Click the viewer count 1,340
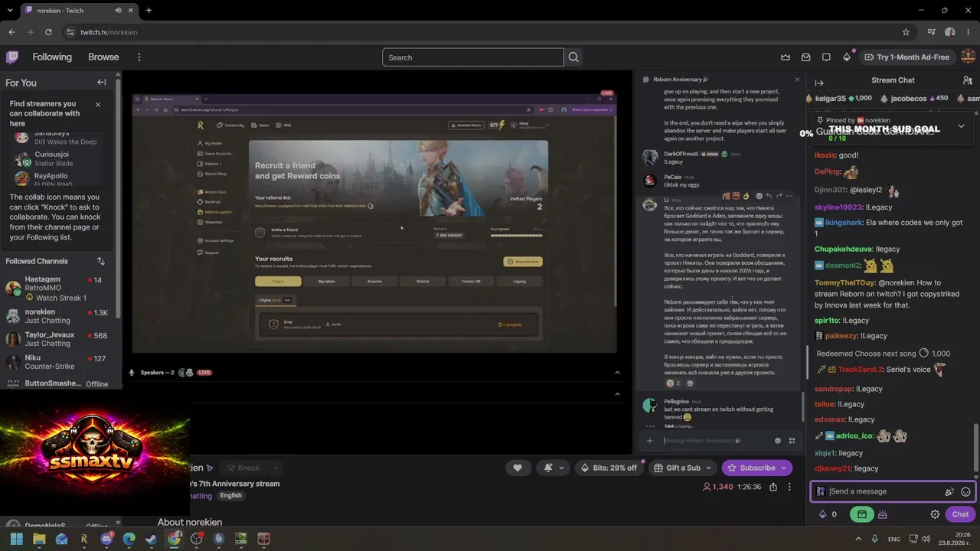Image resolution: width=980 pixels, height=551 pixels. (x=717, y=487)
